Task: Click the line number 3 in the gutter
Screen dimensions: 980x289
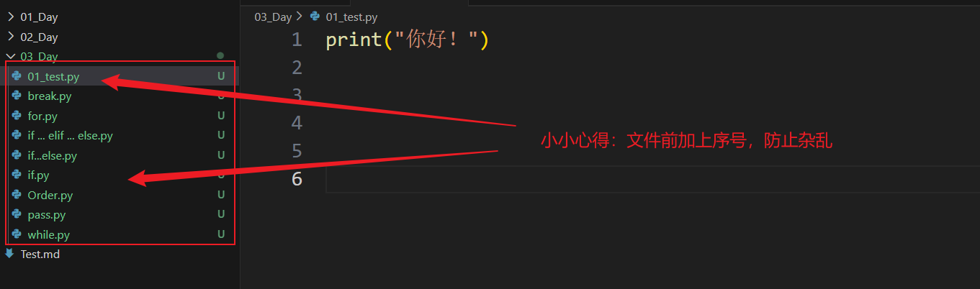Action: (x=297, y=95)
